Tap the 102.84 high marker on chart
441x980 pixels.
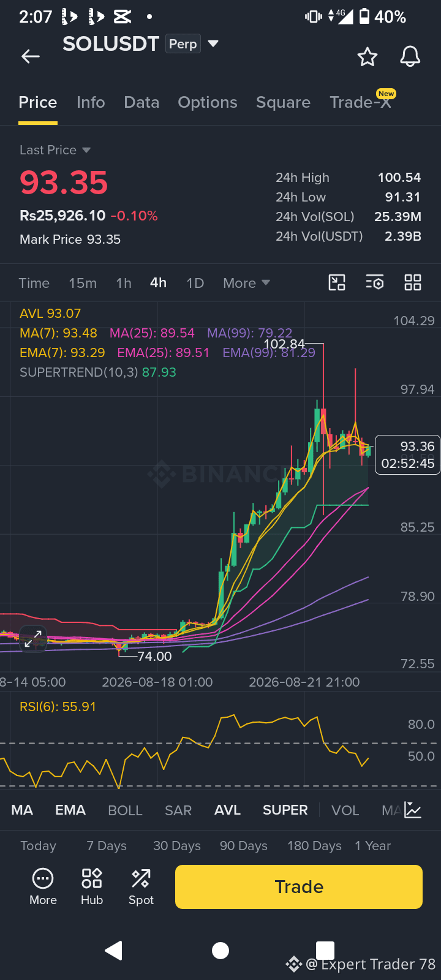pos(284,344)
